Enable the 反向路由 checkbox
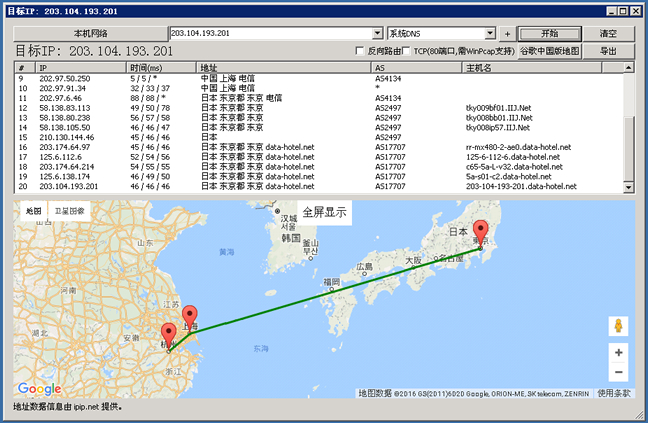 click(362, 51)
